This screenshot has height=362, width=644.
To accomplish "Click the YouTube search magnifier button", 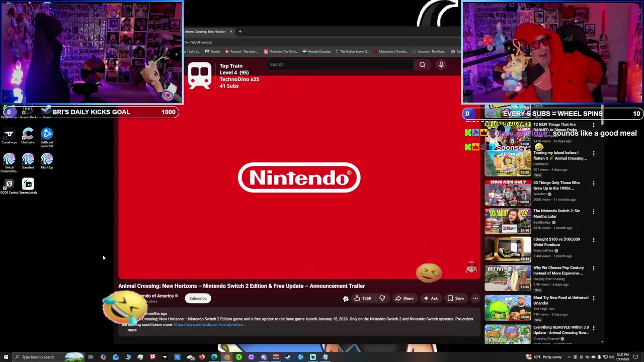I will tap(422, 64).
